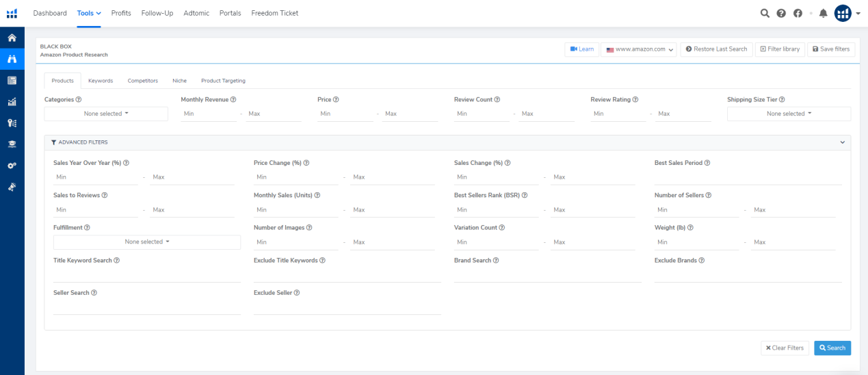Open the help question mark icon
Image resolution: width=868 pixels, height=375 pixels.
coord(781,13)
